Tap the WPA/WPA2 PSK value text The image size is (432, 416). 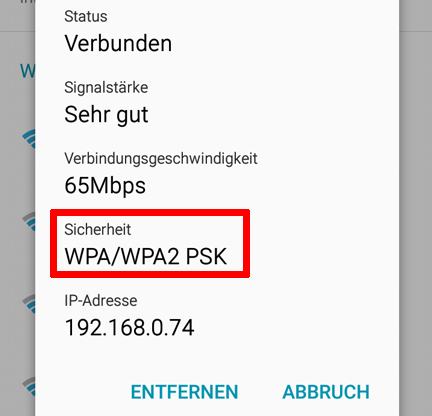(146, 256)
